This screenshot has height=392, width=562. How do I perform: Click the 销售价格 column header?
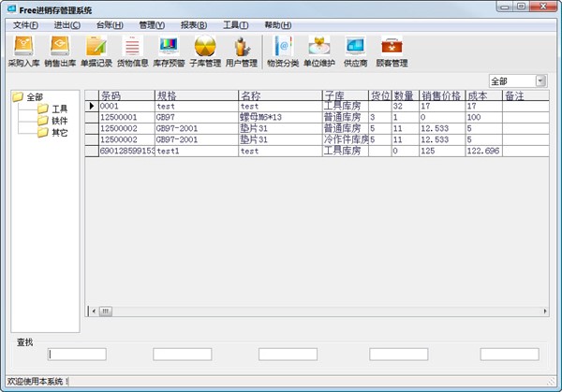point(440,95)
